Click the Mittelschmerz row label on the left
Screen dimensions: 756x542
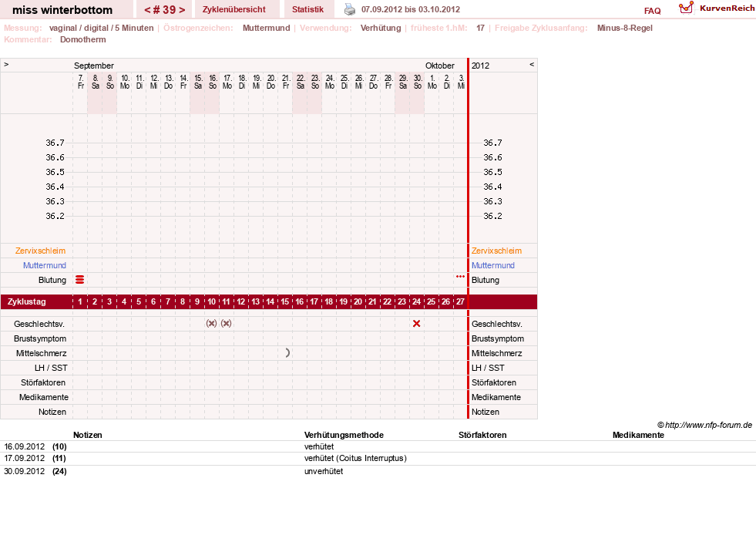tap(41, 353)
